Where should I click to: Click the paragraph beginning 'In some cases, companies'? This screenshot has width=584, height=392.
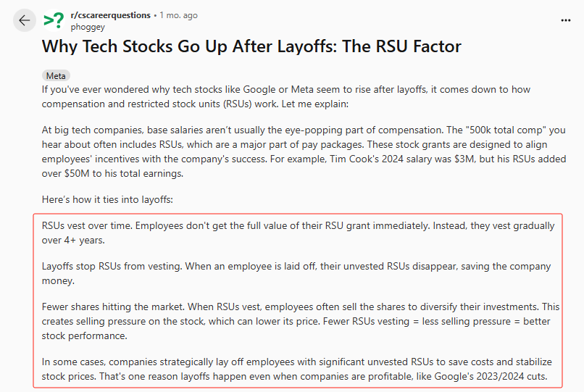pos(297,369)
